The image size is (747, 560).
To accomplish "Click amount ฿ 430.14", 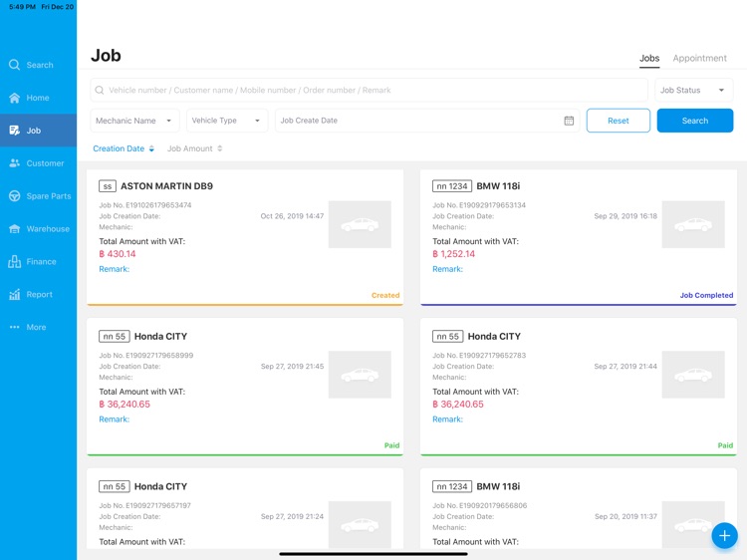I will (118, 254).
